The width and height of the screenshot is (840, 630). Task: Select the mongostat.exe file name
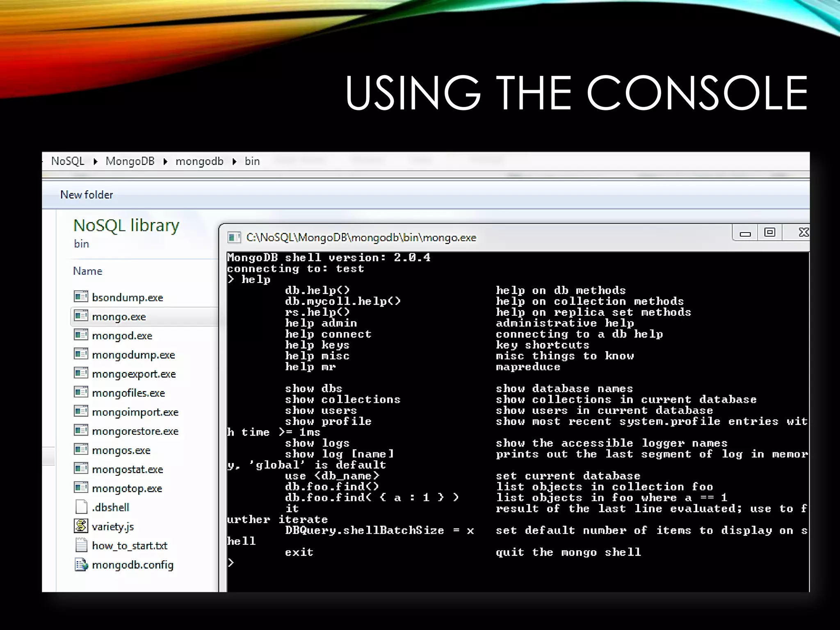click(x=128, y=470)
